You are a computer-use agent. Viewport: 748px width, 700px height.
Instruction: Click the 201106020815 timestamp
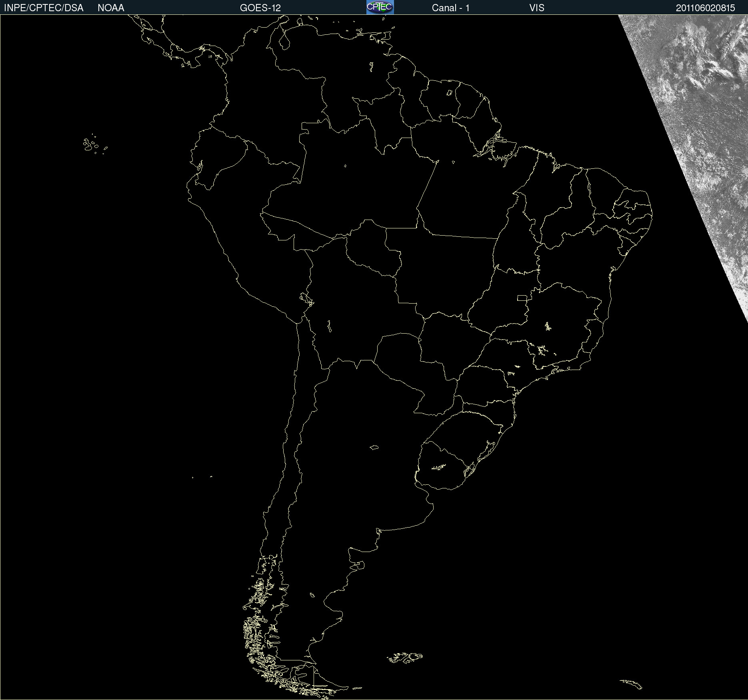706,8
